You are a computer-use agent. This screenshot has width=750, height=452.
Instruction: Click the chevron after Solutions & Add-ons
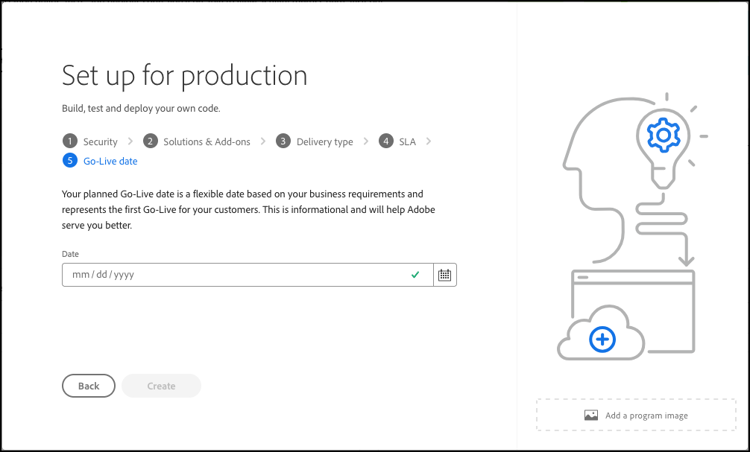click(x=263, y=141)
